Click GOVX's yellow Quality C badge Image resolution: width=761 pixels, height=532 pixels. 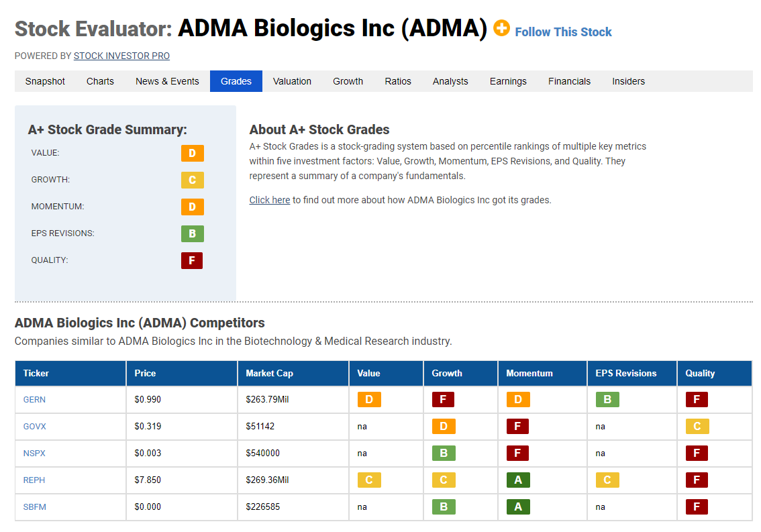click(x=697, y=426)
